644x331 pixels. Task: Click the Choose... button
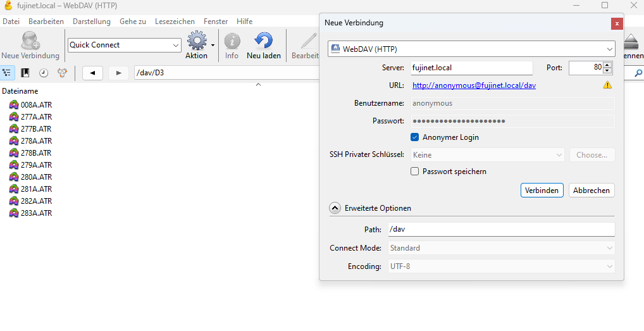pyautogui.click(x=592, y=155)
